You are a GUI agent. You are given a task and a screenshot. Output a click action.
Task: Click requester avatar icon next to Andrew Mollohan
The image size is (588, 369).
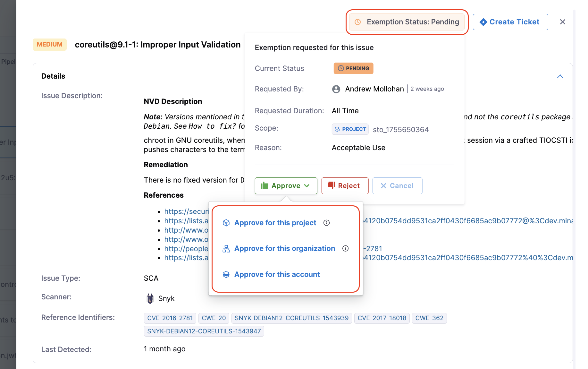336,89
